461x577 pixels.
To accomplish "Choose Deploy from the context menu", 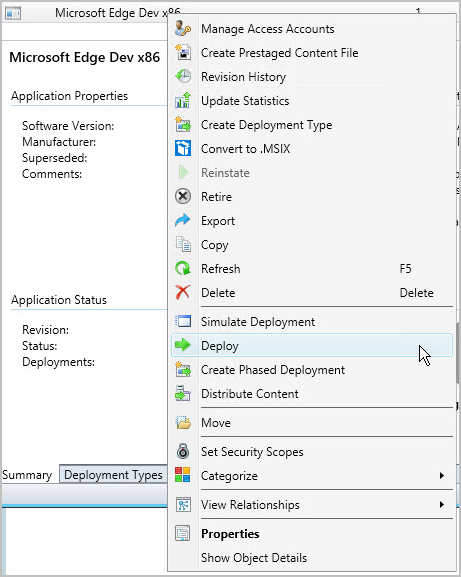I will (x=312, y=345).
